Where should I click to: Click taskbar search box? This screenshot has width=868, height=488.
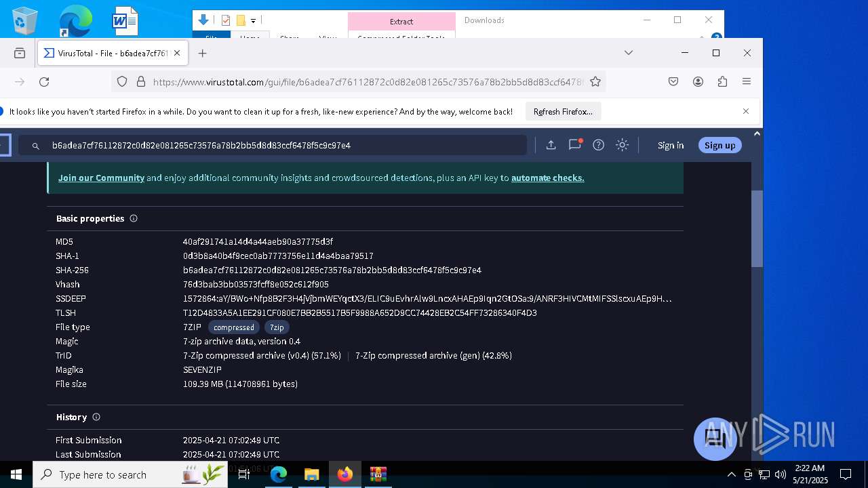[x=131, y=474]
